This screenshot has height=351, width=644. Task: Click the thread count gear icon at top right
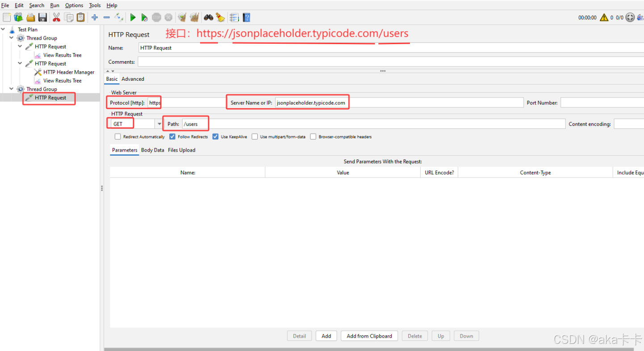pyautogui.click(x=630, y=17)
